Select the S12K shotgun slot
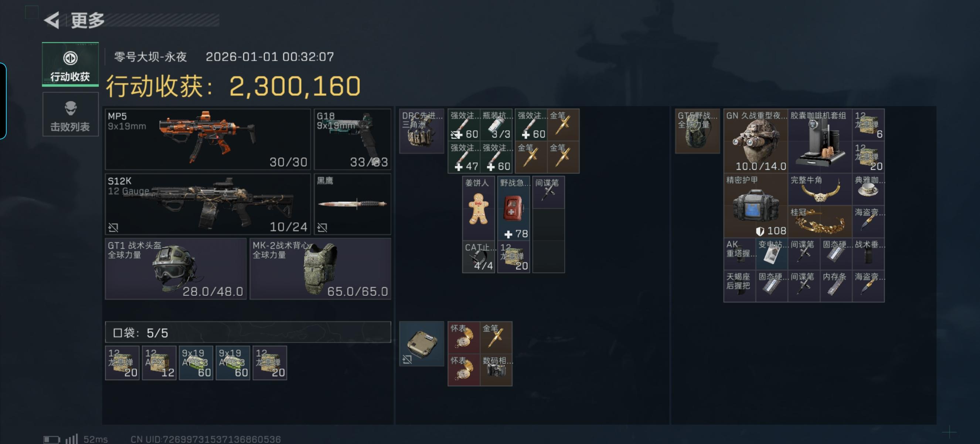This screenshot has width=980, height=444. [208, 204]
